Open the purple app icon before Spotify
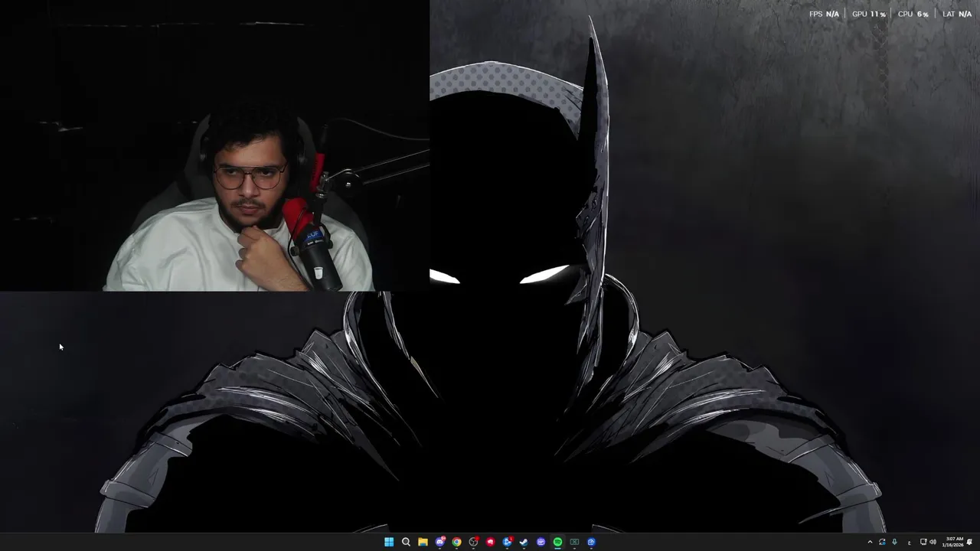This screenshot has width=980, height=551. pos(541,542)
